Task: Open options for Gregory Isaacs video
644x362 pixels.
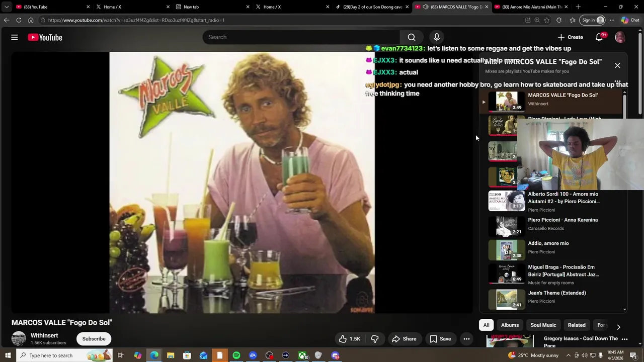Action: [624, 340]
